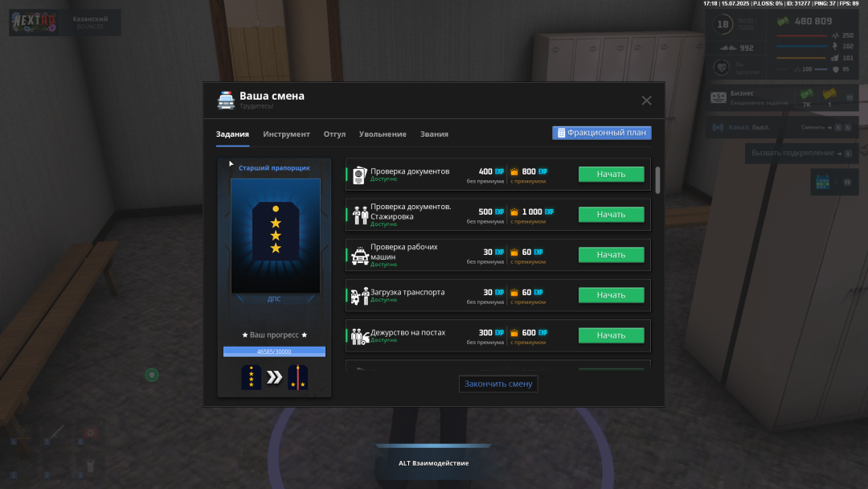Click the officers icon for Дежурство на постах
Screen dimensions: 868x489
pos(360,336)
